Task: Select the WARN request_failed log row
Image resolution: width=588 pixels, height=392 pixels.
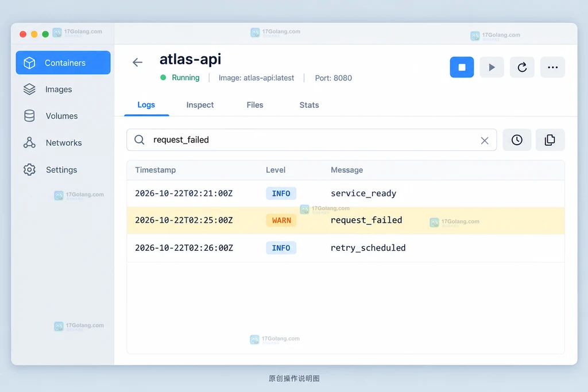Action: click(346, 220)
